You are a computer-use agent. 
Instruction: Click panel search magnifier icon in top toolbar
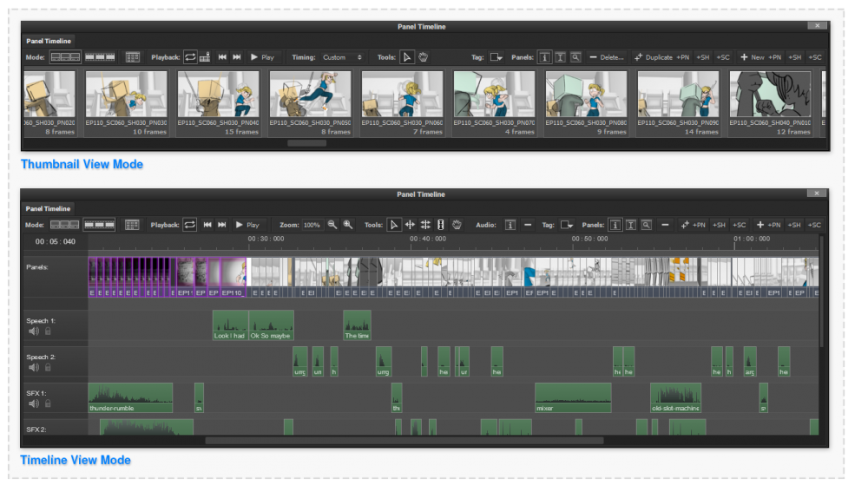click(x=575, y=57)
